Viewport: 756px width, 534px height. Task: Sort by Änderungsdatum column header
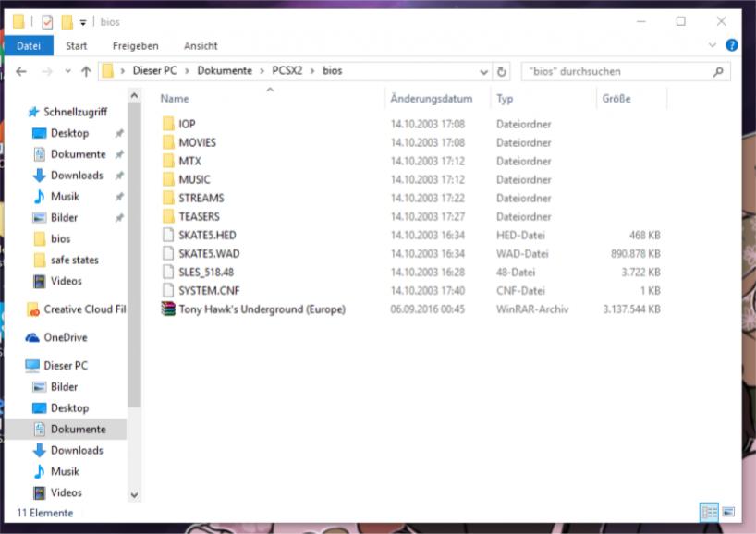point(432,99)
